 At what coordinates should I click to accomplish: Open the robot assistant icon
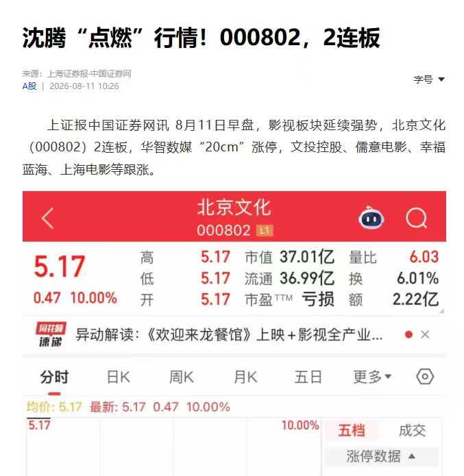tap(371, 218)
